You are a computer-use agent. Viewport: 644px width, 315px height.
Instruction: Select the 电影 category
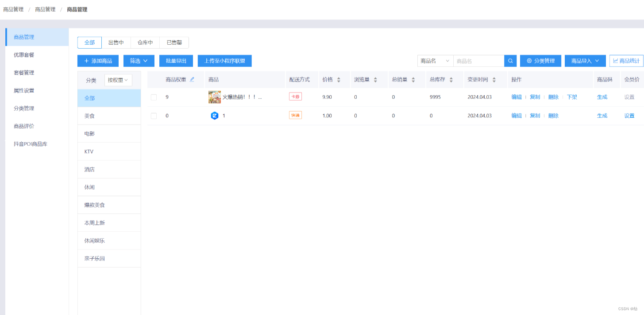click(x=109, y=134)
